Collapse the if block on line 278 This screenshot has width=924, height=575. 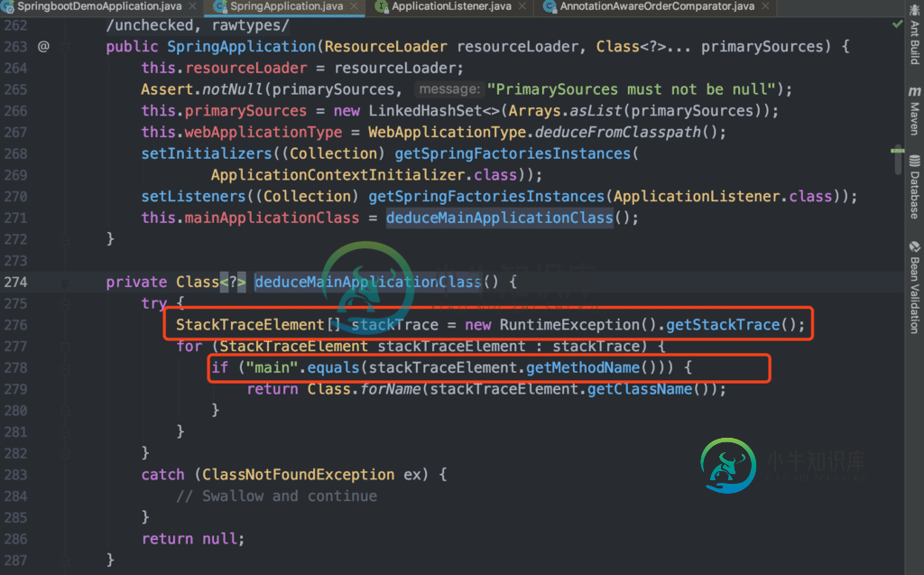65,368
